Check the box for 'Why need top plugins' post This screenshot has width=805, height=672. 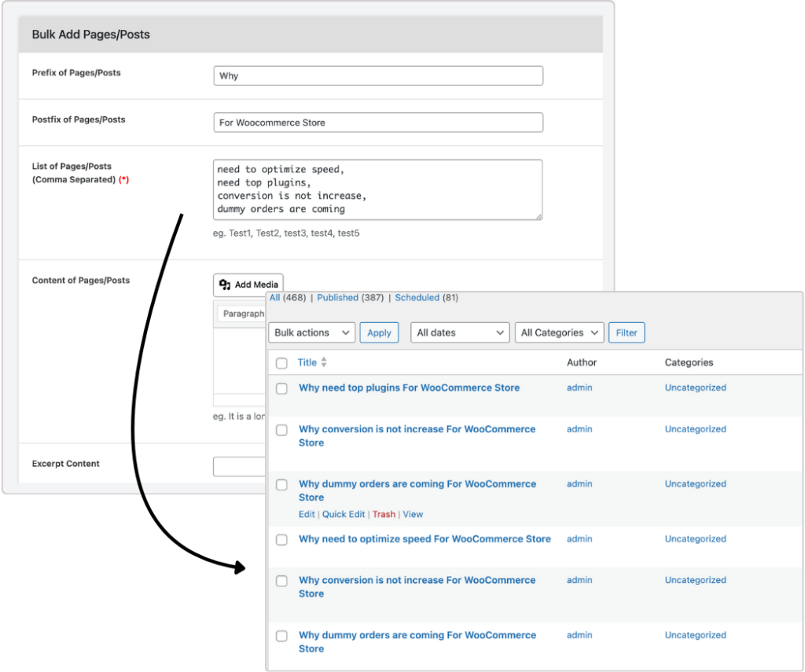(281, 388)
